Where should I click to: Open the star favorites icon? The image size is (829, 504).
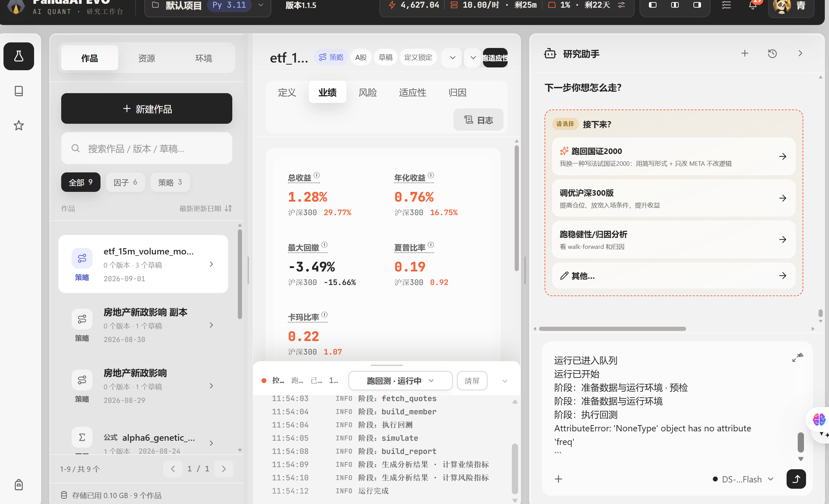point(19,125)
